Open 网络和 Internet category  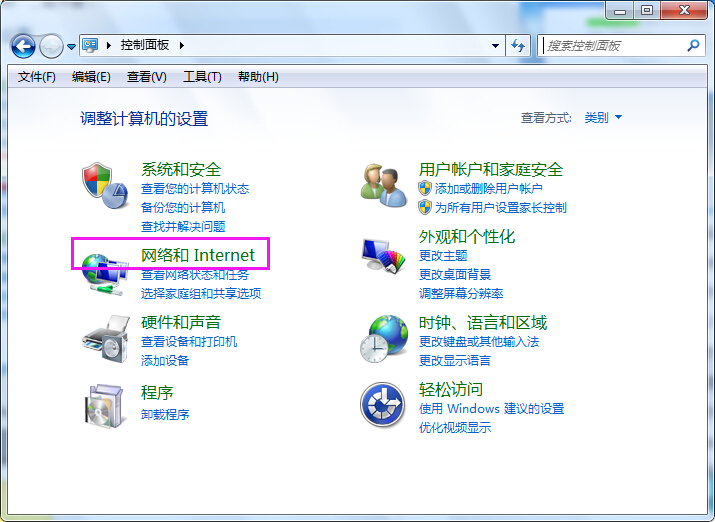(x=197, y=255)
